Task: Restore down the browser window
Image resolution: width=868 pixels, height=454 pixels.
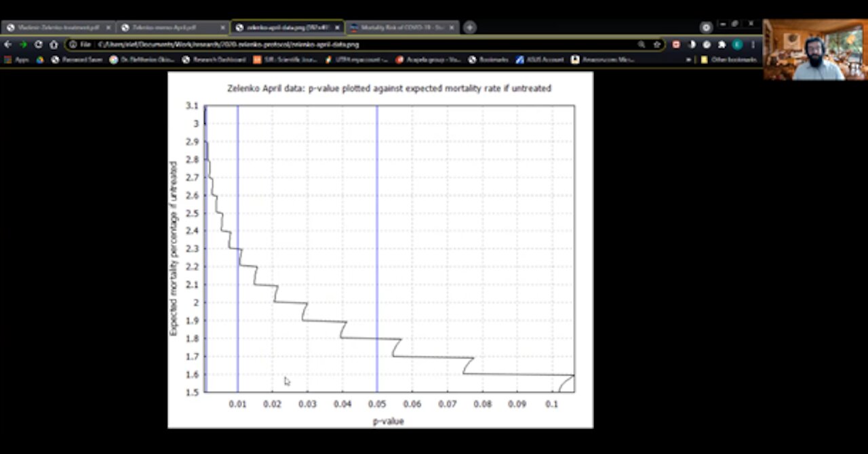Action: coord(735,24)
